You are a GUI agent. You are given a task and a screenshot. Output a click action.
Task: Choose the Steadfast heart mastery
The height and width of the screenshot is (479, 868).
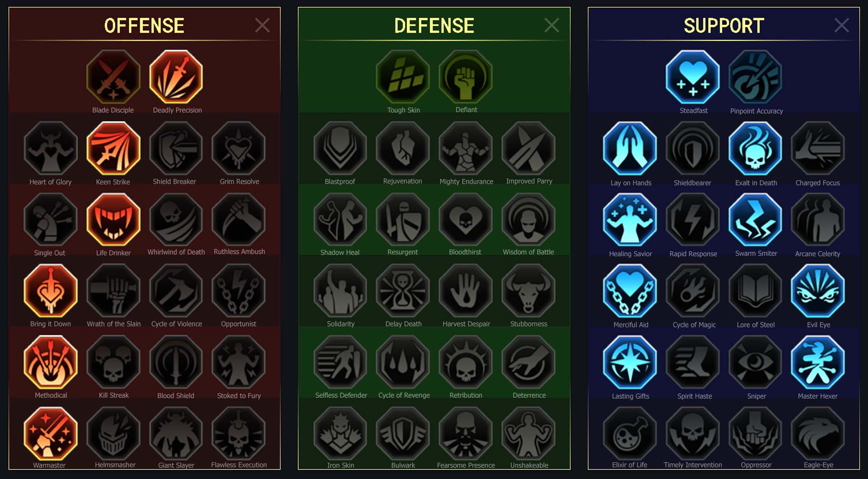point(693,77)
